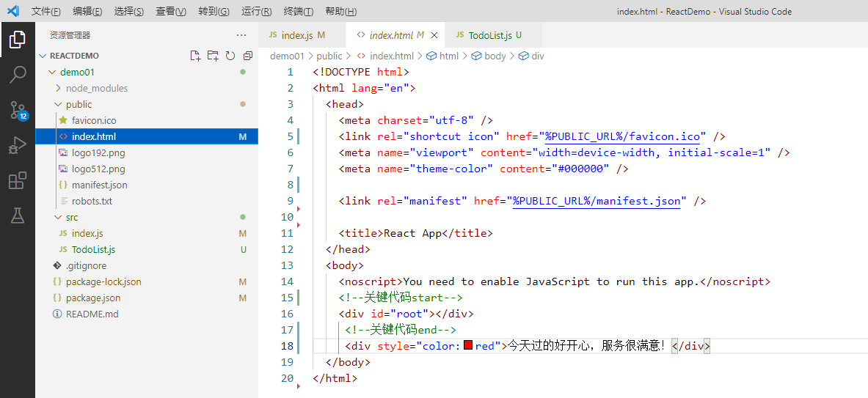Click the favicon.ico href link on line 5
Image resolution: width=868 pixels, height=398 pixels.
coord(623,136)
